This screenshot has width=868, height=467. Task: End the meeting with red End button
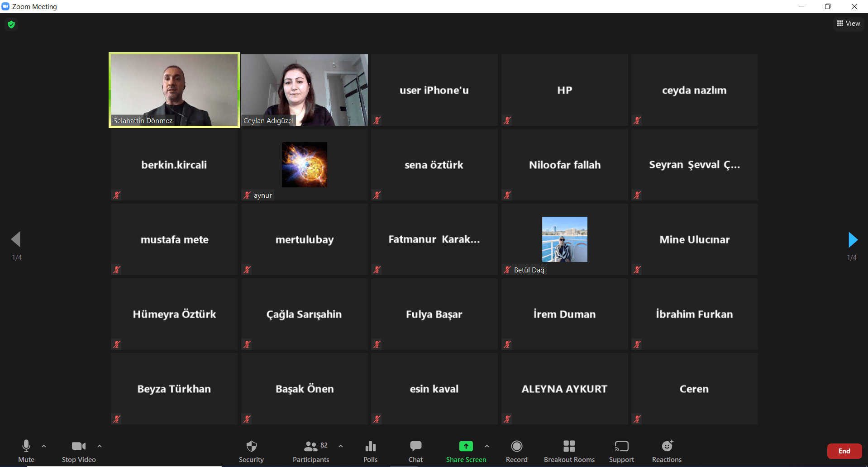pos(844,451)
